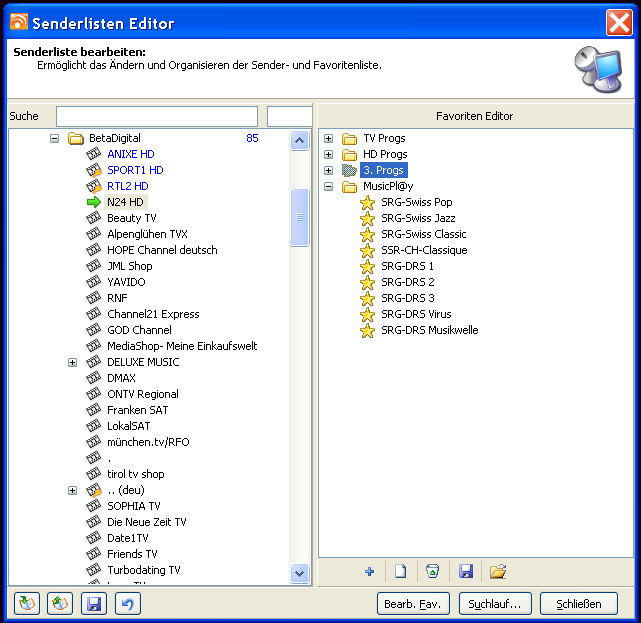Viewport: 641px width, 623px height.
Task: Expand the TV Progs favorites folder
Action: coord(328,138)
